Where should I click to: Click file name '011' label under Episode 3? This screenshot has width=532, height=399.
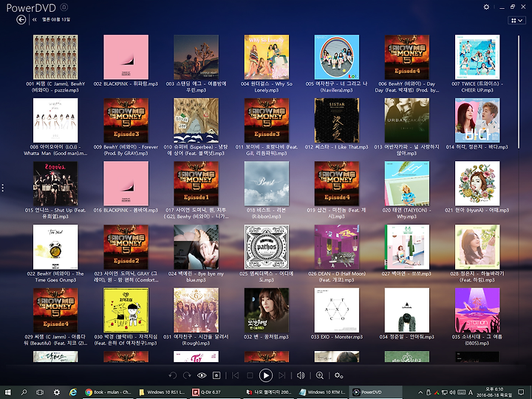click(267, 150)
